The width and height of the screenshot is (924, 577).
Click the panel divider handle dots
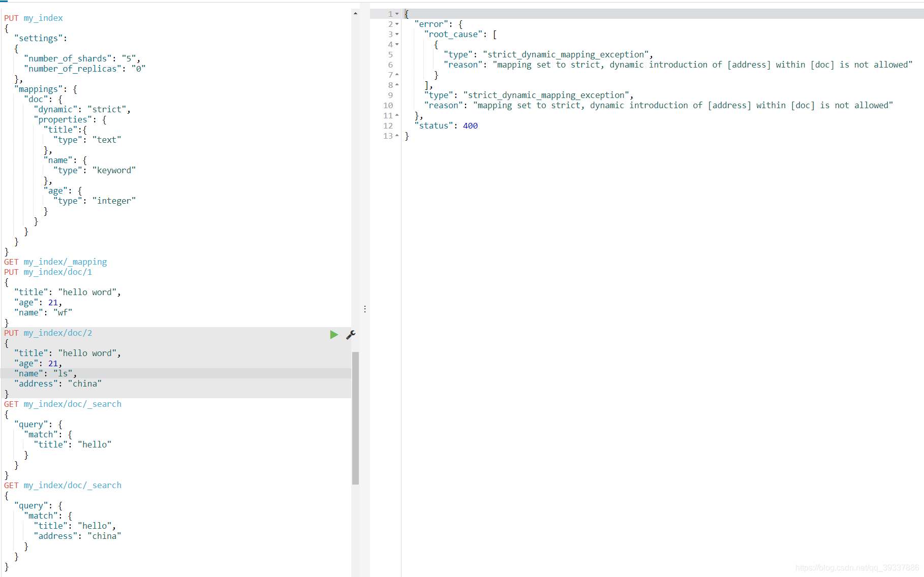(x=365, y=309)
